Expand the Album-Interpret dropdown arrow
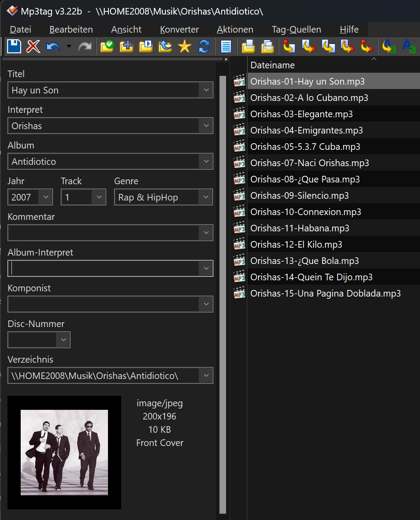The width and height of the screenshot is (420, 520). click(x=206, y=268)
